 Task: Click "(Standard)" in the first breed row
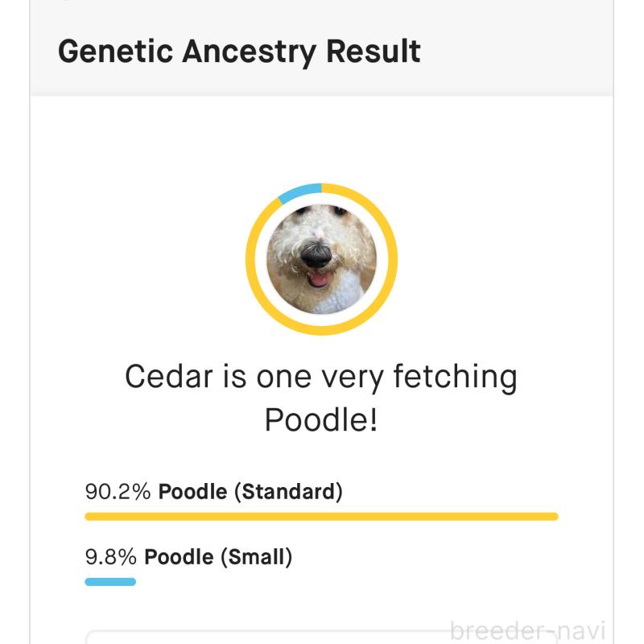(x=287, y=491)
